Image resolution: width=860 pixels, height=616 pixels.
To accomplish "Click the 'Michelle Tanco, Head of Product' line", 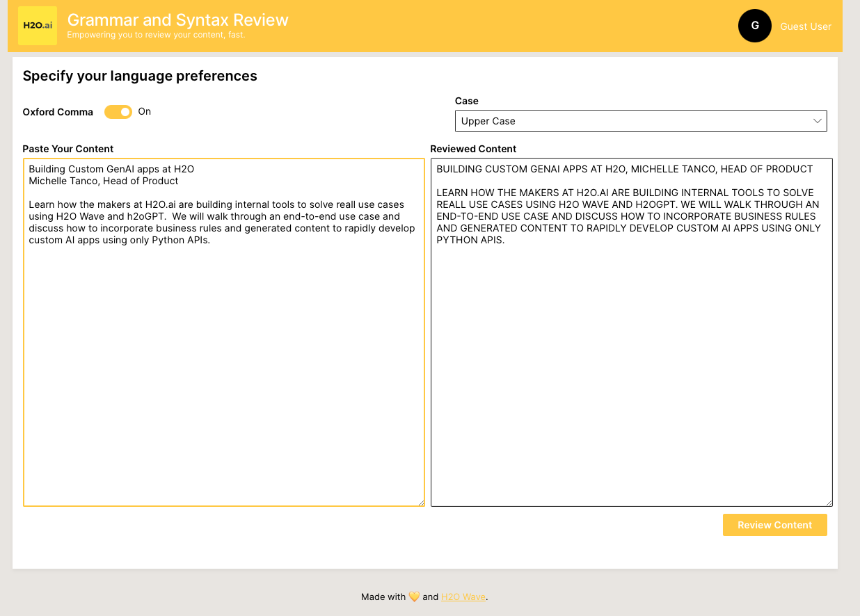I will click(x=104, y=181).
